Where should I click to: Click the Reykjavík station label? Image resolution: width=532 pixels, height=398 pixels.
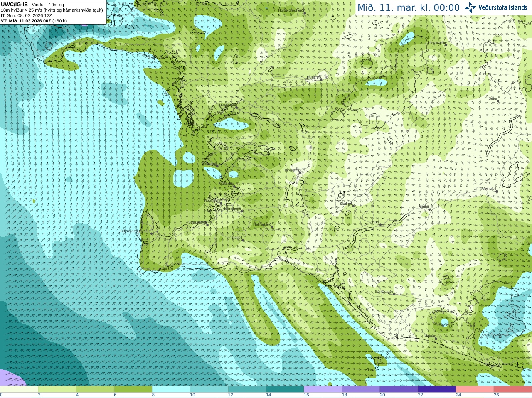[x=212, y=201]
